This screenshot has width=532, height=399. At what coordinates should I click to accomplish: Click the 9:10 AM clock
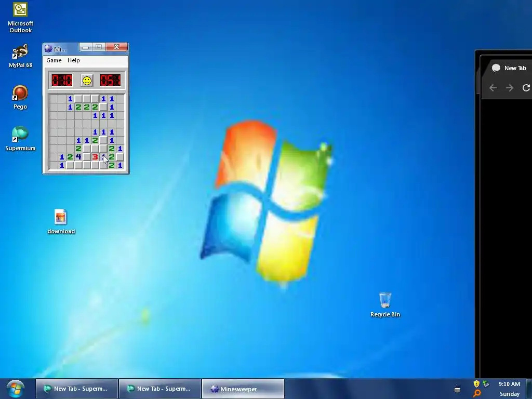[509, 384]
